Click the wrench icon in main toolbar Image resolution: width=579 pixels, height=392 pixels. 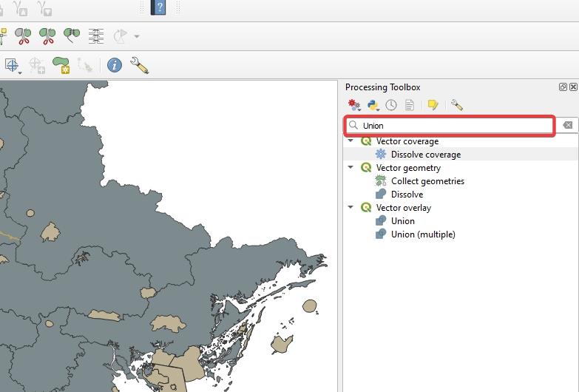pos(139,65)
